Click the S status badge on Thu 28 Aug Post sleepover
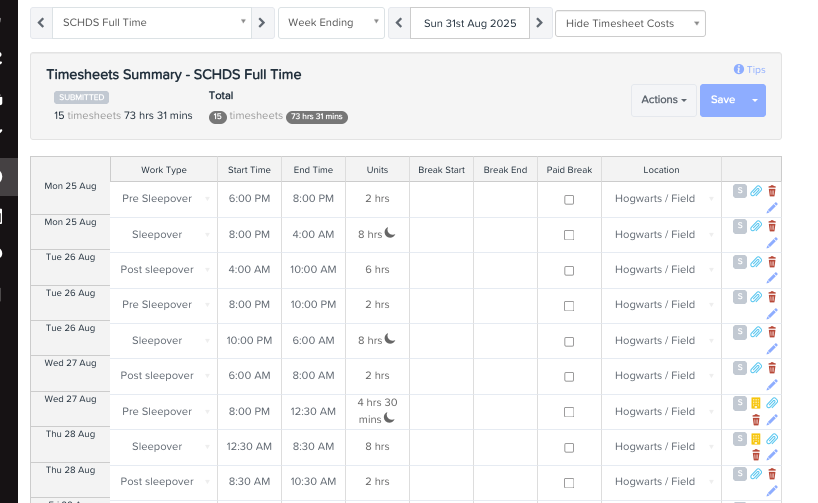 click(740, 474)
